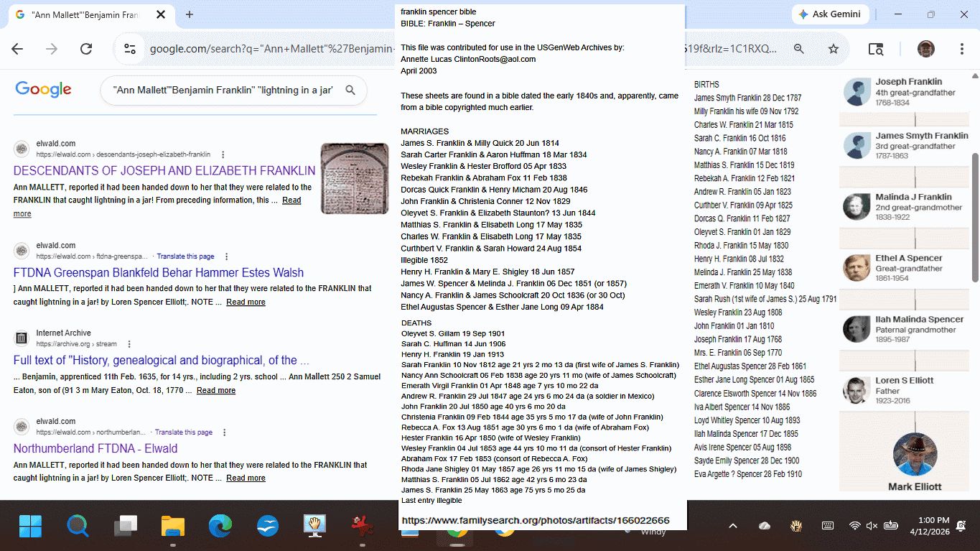Image resolution: width=980 pixels, height=551 pixels.
Task: Open the gravestone thumbnail beside first result
Action: point(354,178)
